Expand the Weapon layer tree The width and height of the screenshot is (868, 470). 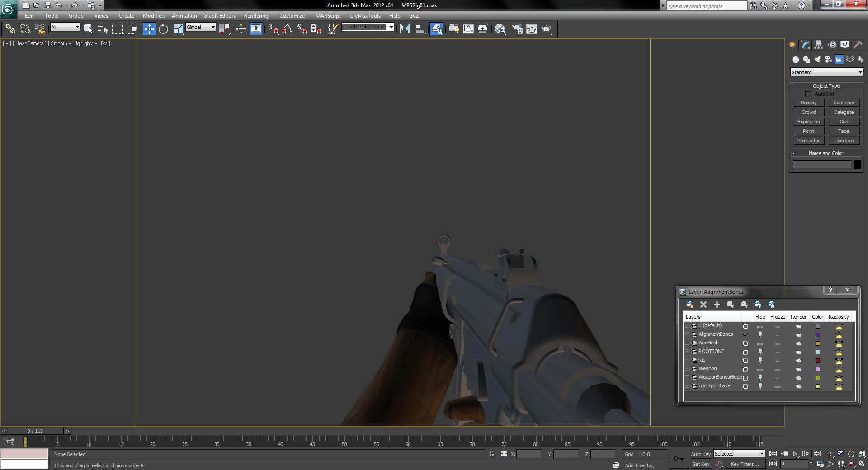(x=687, y=369)
